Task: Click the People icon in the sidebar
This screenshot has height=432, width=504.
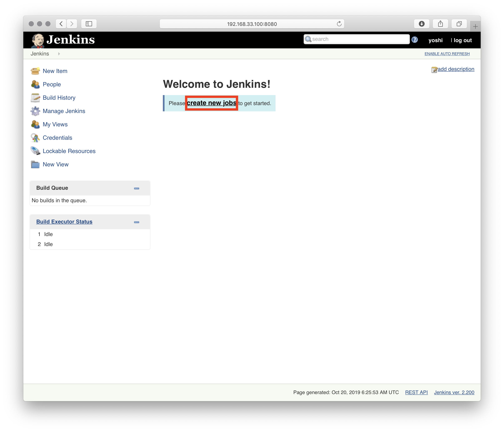Action: [35, 84]
